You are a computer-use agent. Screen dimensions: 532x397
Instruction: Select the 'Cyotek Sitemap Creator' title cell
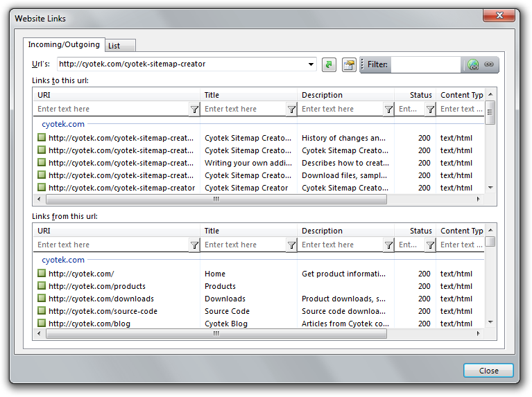[x=246, y=188]
